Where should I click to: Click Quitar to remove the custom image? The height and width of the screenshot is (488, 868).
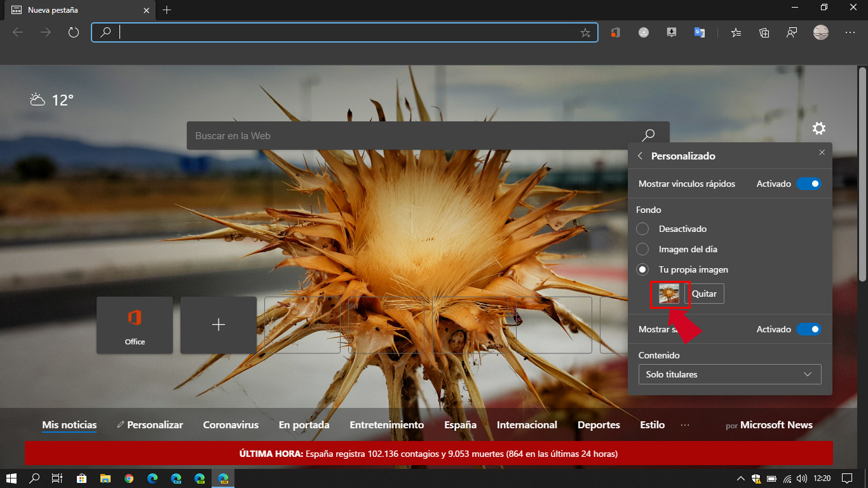(705, 294)
